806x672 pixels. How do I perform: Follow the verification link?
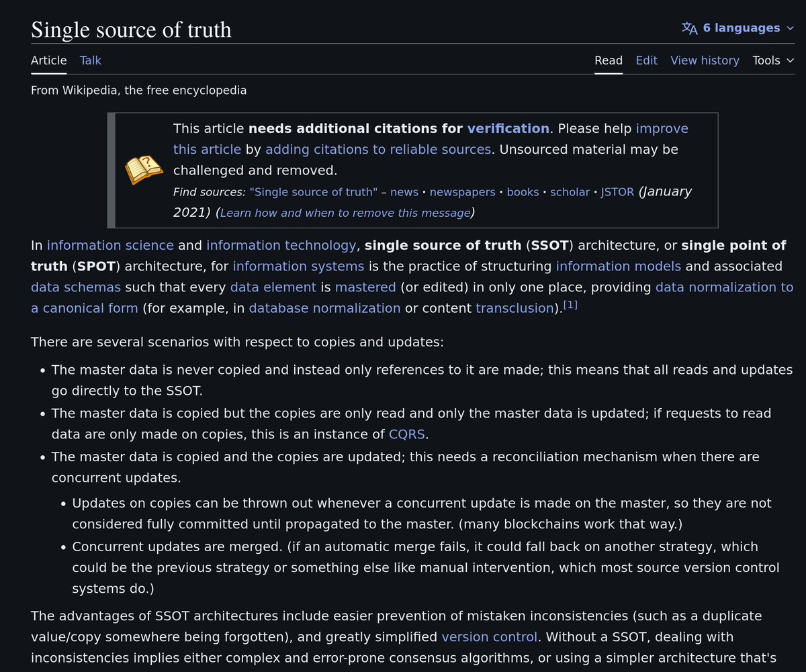click(508, 128)
